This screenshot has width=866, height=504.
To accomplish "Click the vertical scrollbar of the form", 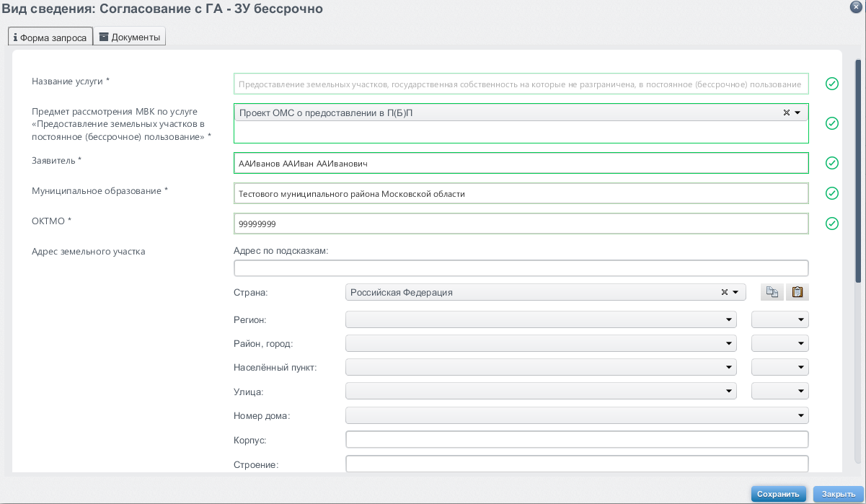I will 858,171.
